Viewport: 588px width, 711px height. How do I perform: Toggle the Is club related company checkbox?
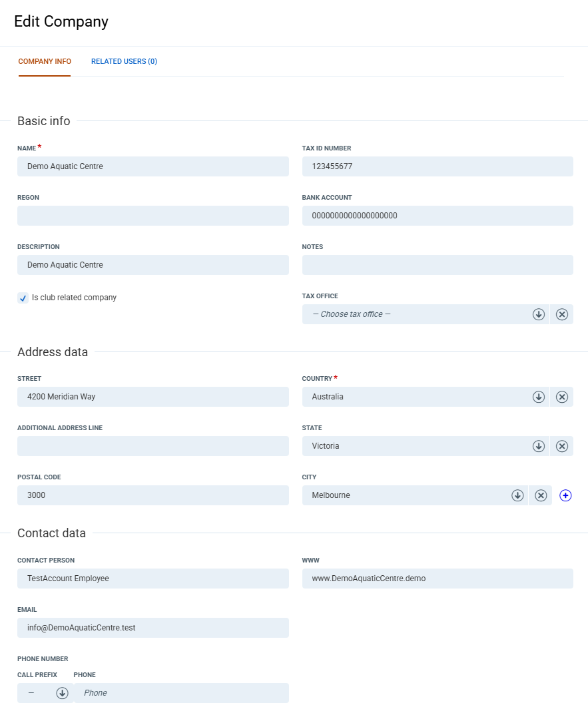[x=23, y=298]
